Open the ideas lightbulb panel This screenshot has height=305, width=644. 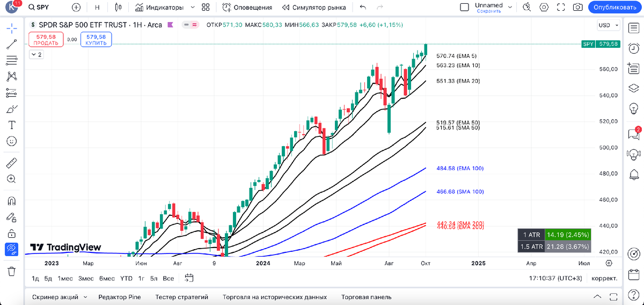(x=633, y=109)
